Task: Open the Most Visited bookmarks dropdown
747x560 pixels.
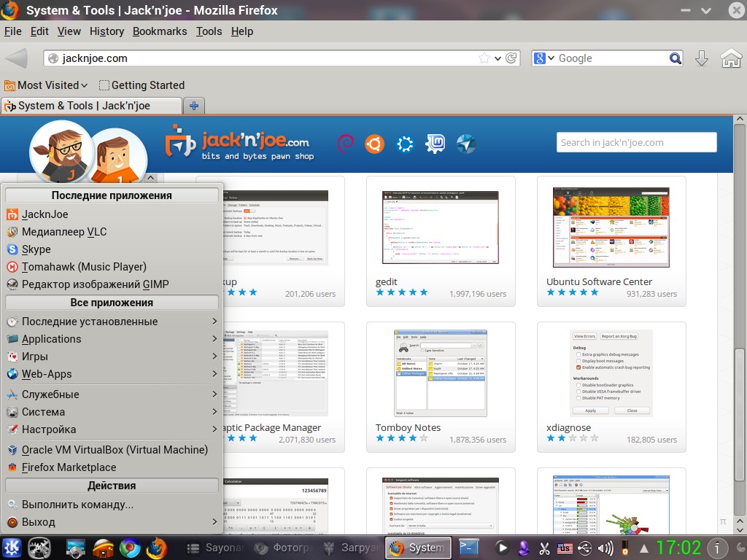Action: [46, 85]
